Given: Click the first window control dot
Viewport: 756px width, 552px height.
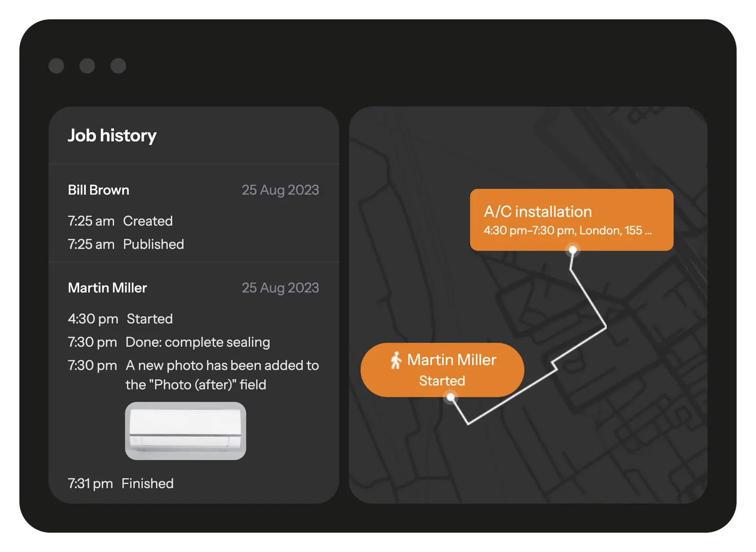Looking at the screenshot, I should click(x=56, y=66).
